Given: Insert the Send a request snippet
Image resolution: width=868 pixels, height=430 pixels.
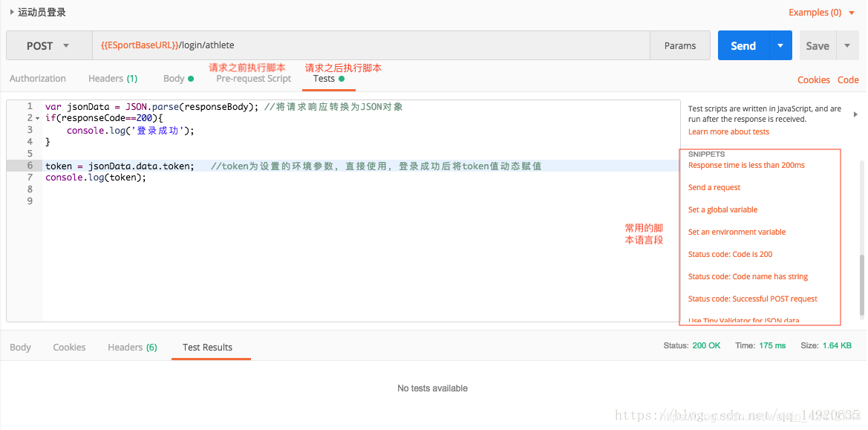Looking at the screenshot, I should [714, 187].
